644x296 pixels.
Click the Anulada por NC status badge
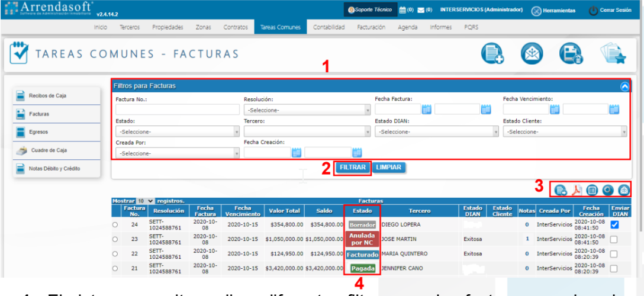tap(362, 239)
